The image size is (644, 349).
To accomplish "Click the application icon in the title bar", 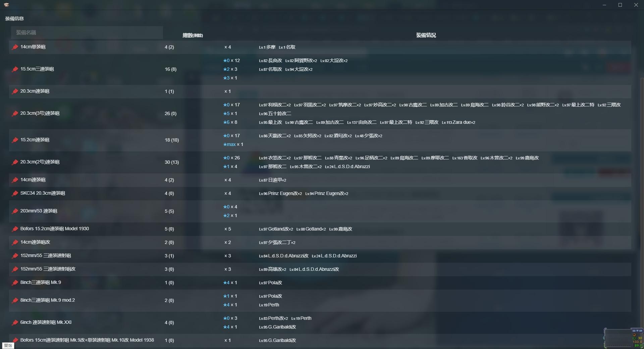I will click(x=6, y=5).
